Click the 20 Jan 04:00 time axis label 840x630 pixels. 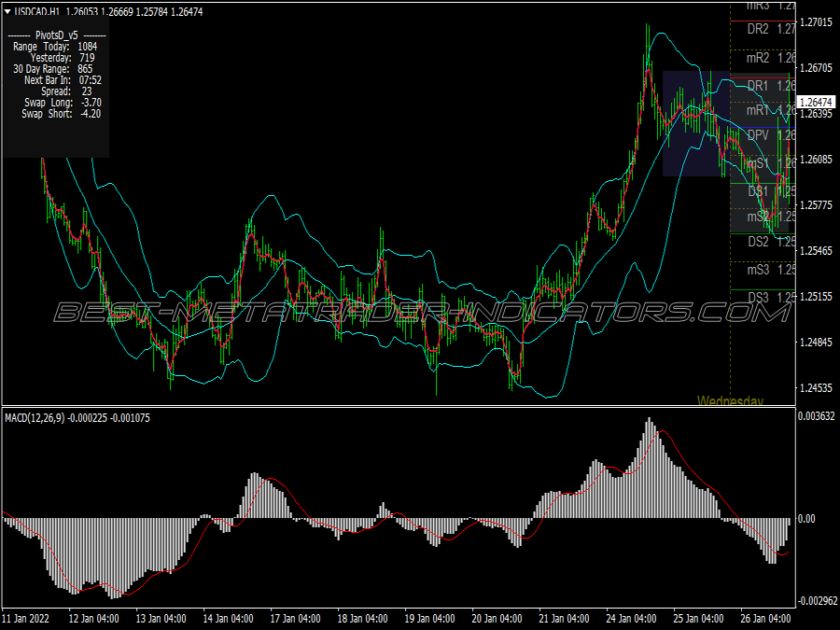pos(497,619)
